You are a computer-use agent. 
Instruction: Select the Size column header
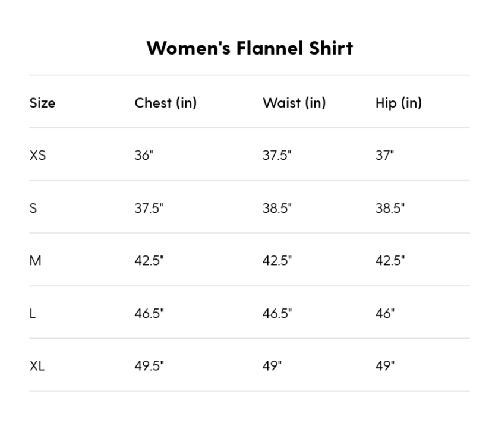[x=42, y=103]
